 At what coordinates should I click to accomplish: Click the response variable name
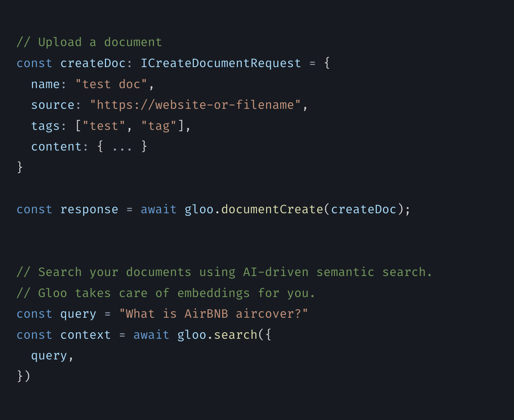(x=89, y=209)
